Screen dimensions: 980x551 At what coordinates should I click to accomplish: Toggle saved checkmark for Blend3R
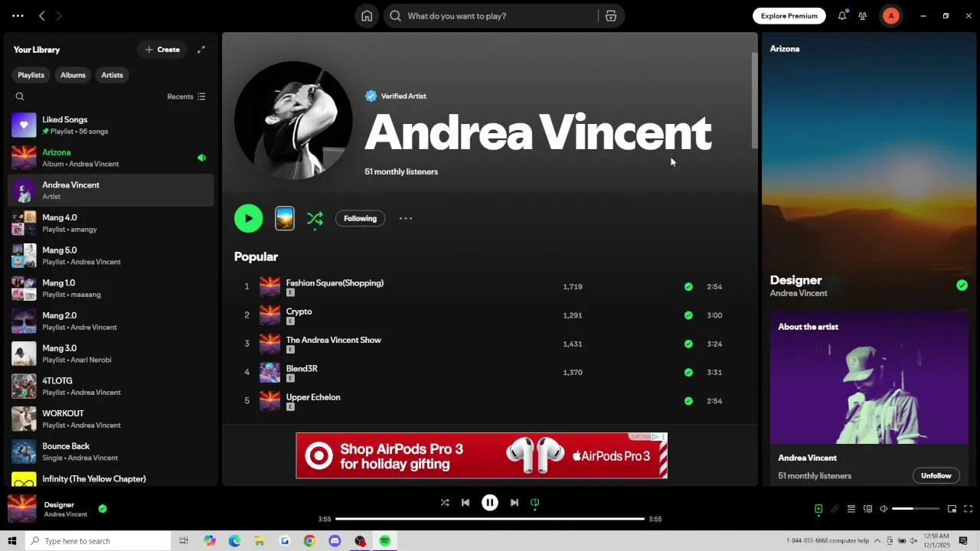(x=688, y=373)
